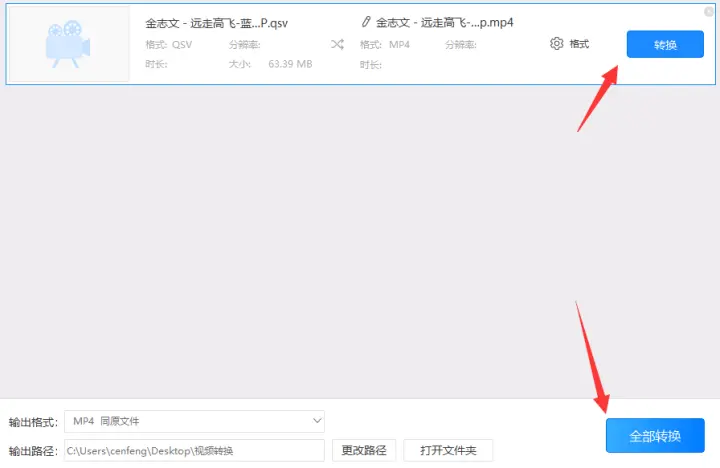Click the 输出格式 label
This screenshot has height=468, width=720.
click(33, 422)
